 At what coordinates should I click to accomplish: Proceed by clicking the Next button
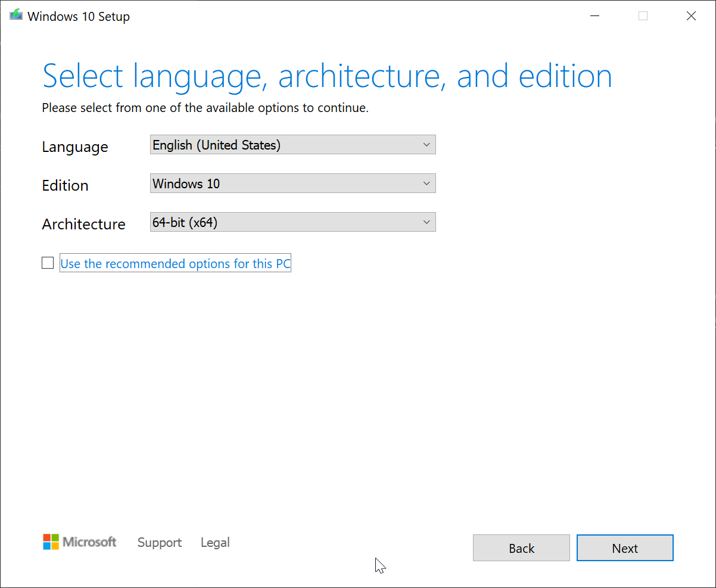coord(625,548)
